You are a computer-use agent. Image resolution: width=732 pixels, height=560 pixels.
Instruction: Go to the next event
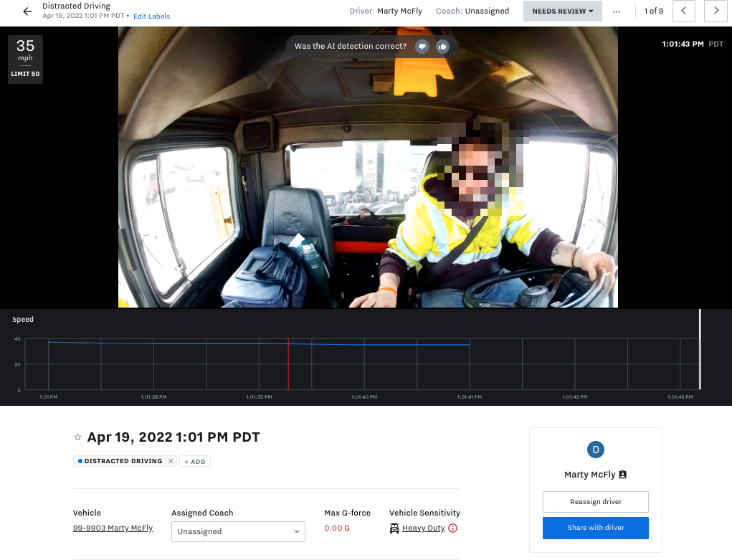[716, 11]
